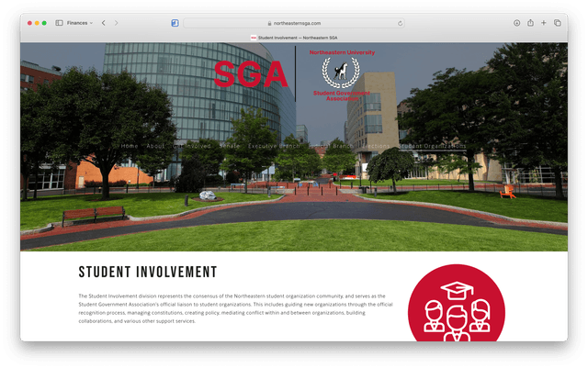Click the Northeastern University husky crest logo

pos(341,72)
